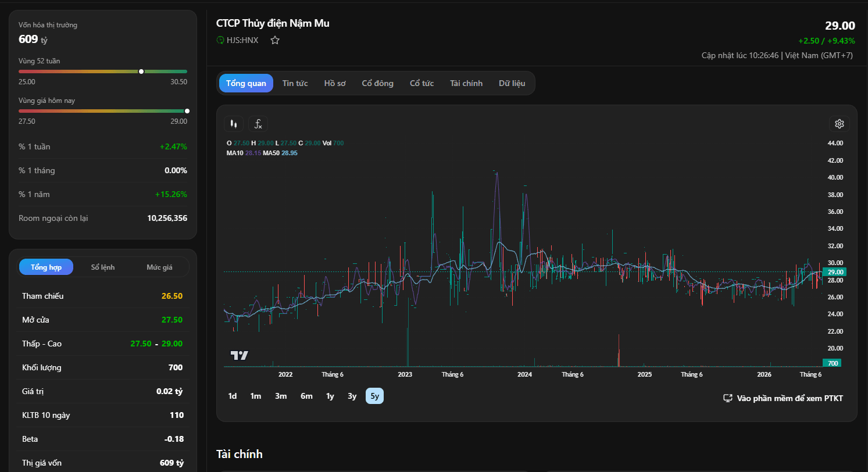Select the 1y chart range
The image size is (868, 472).
(x=330, y=396)
